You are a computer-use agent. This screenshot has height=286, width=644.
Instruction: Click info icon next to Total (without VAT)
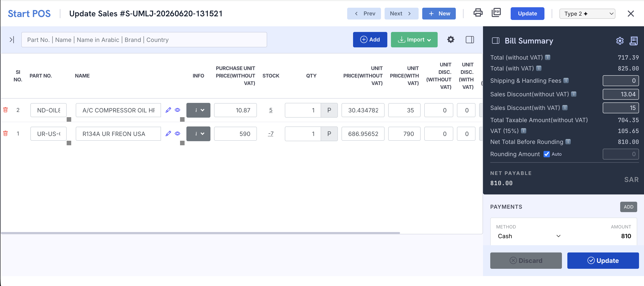(x=547, y=58)
